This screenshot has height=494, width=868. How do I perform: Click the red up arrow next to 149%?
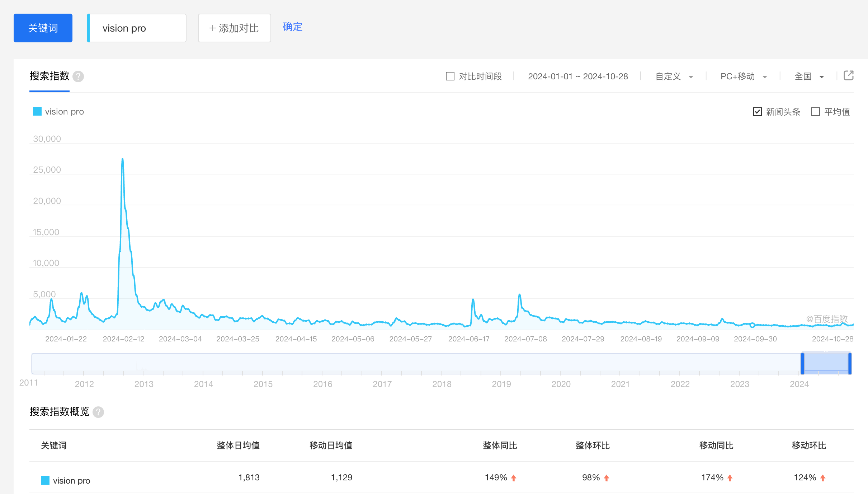click(x=514, y=478)
